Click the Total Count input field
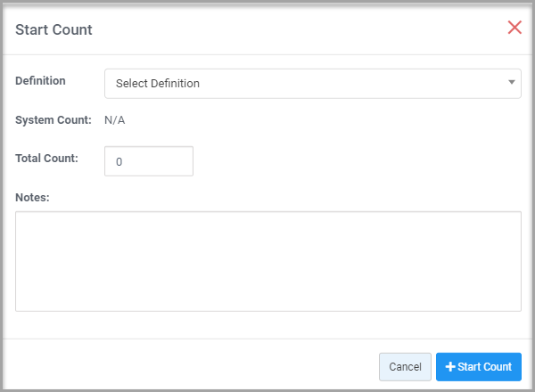The height and width of the screenshot is (392, 535). tap(149, 161)
